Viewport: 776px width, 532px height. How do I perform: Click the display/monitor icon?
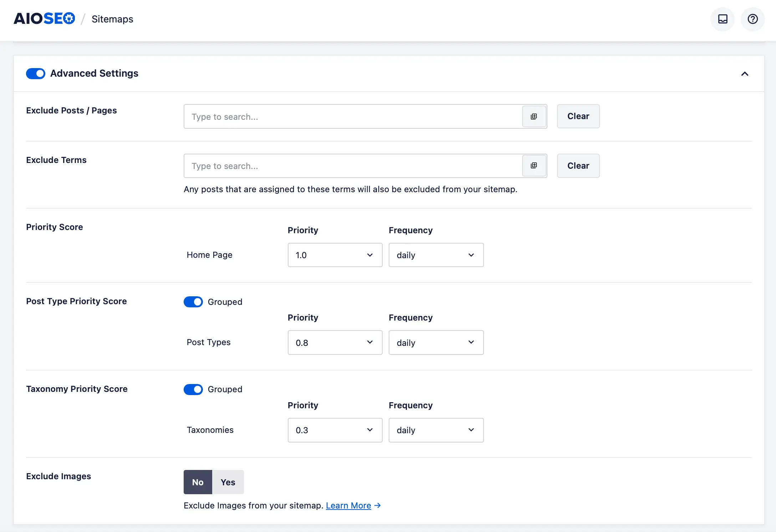pyautogui.click(x=723, y=18)
